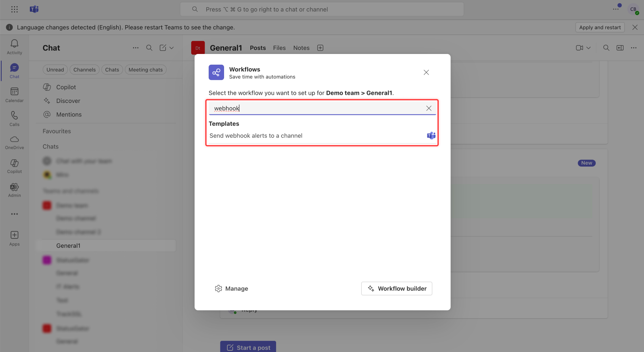Start a new chat compose icon
644x352 pixels.
click(x=163, y=48)
